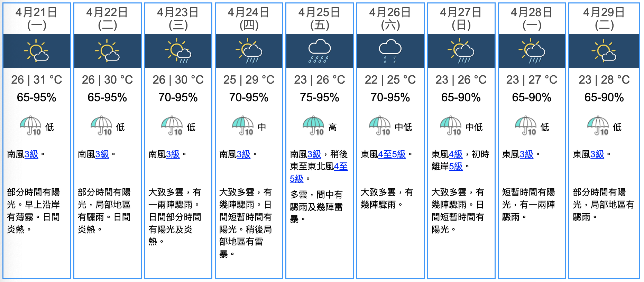Click the April 23 sun and shower icon
Image resolution: width=644 pixels, height=282 pixels.
click(x=178, y=51)
